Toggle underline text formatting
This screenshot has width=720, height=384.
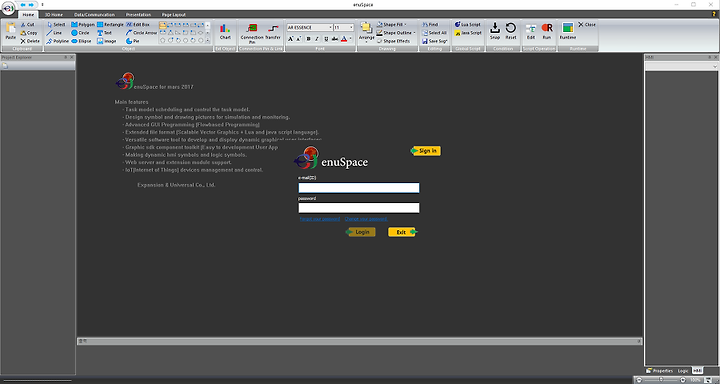pyautogui.click(x=326, y=39)
